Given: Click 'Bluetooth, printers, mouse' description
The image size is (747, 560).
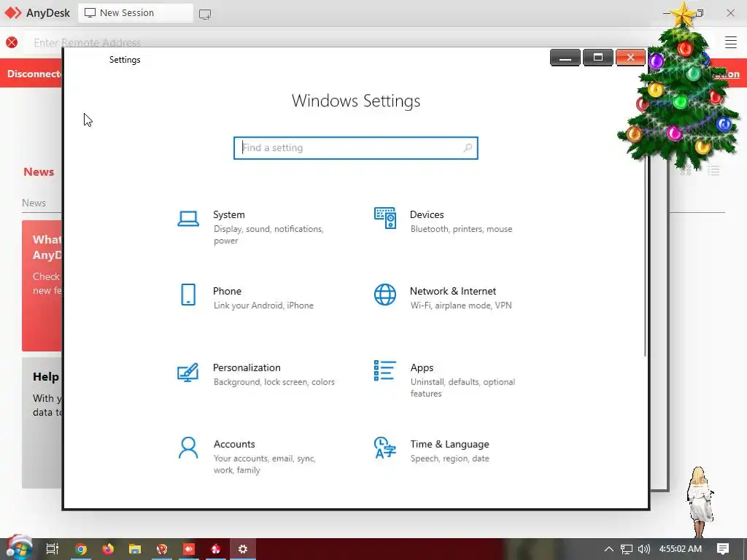Looking at the screenshot, I should [462, 229].
